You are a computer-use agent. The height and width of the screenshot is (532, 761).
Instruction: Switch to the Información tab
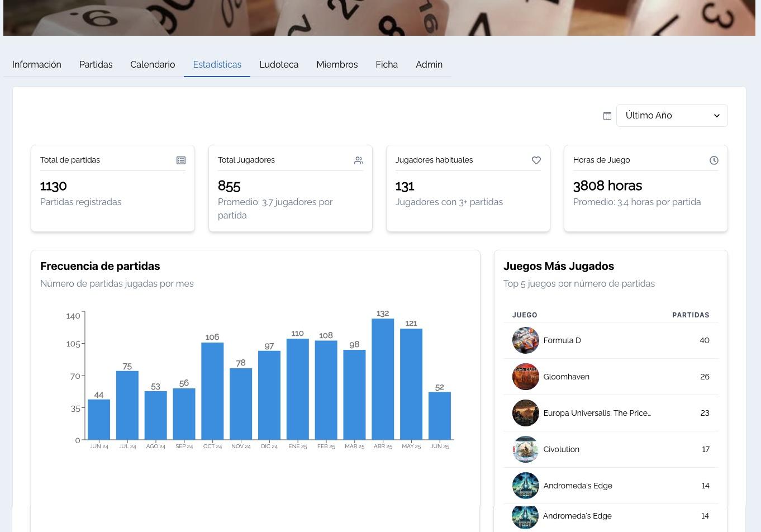[37, 65]
